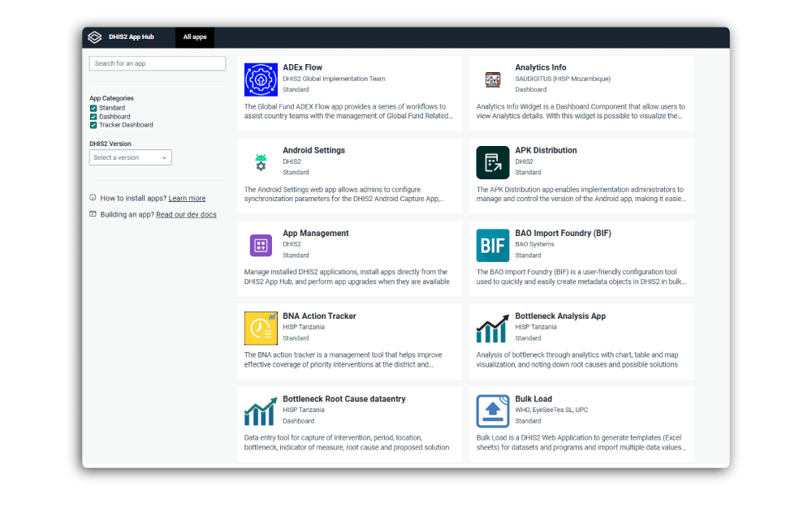
Task: Click the BNA Action Tracker yellow icon
Action: pos(261,328)
